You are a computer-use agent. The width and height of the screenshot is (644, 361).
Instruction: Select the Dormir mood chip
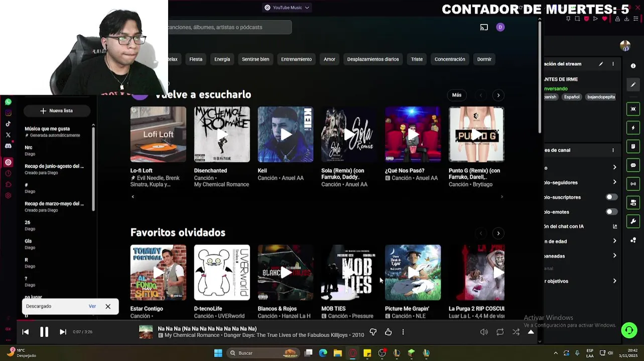pos(484,59)
